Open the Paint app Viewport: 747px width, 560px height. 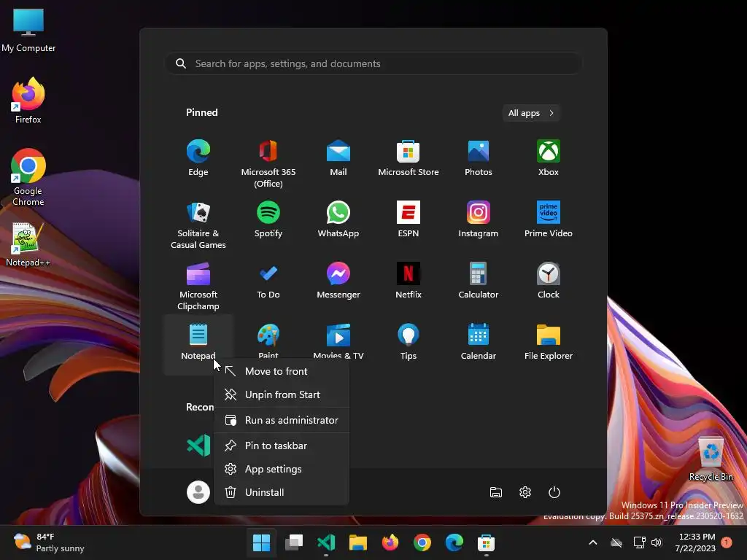point(268,341)
